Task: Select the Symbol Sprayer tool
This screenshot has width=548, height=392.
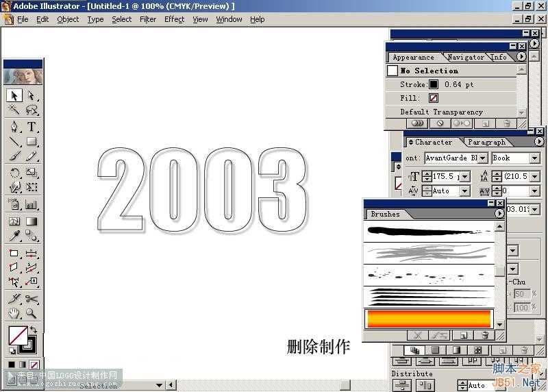Action: tap(14, 204)
